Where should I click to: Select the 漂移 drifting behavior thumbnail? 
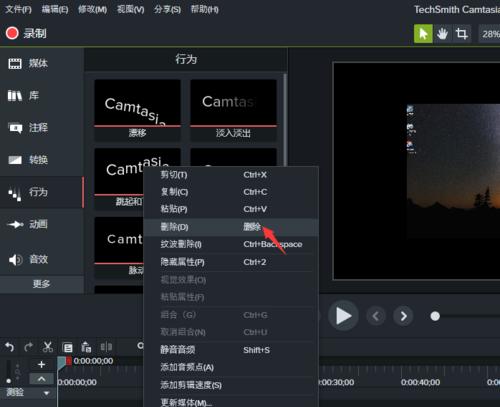tap(137, 109)
